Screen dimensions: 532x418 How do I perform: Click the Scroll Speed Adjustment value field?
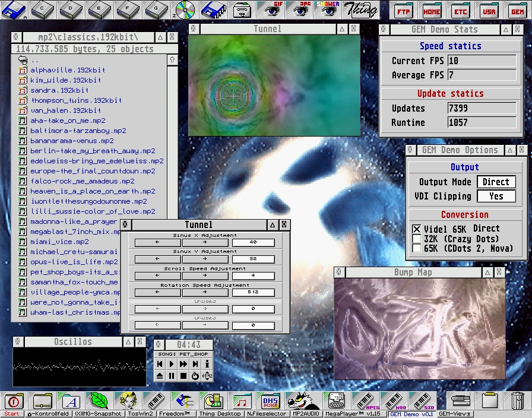[254, 275]
